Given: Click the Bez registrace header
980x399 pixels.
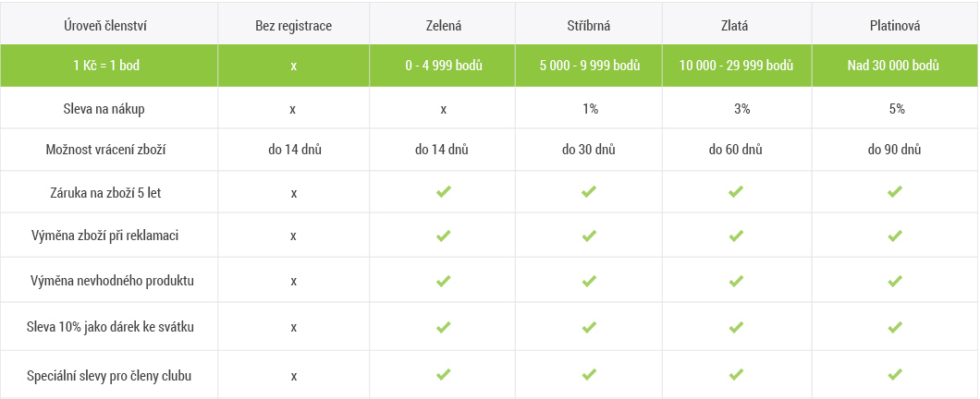Looking at the screenshot, I should click(x=293, y=26).
